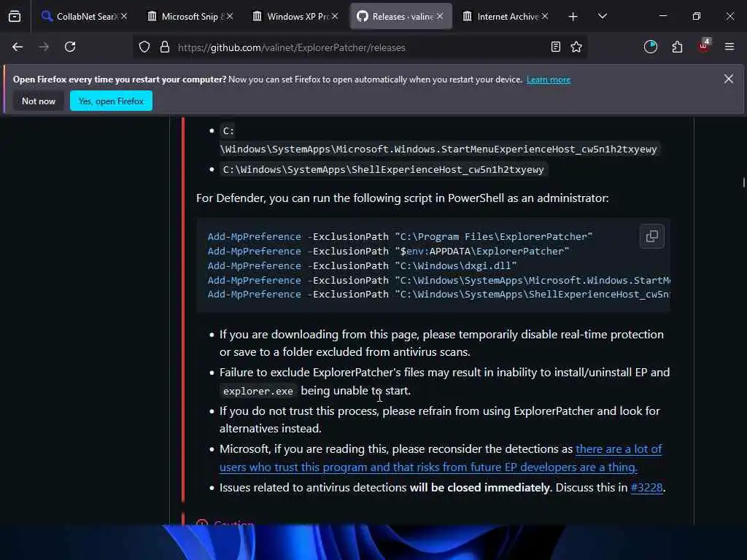Close the Internet Archive tab
The width and height of the screenshot is (747, 560).
click(x=545, y=16)
